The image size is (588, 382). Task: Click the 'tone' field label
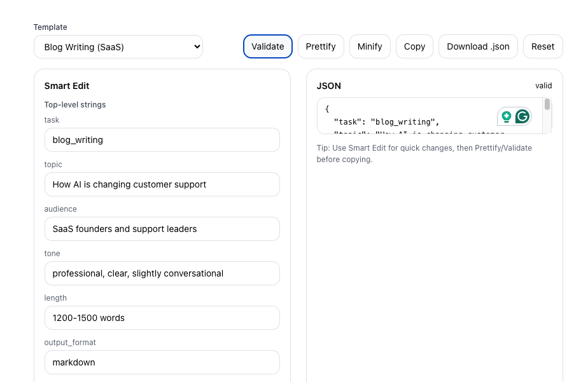[x=52, y=254]
